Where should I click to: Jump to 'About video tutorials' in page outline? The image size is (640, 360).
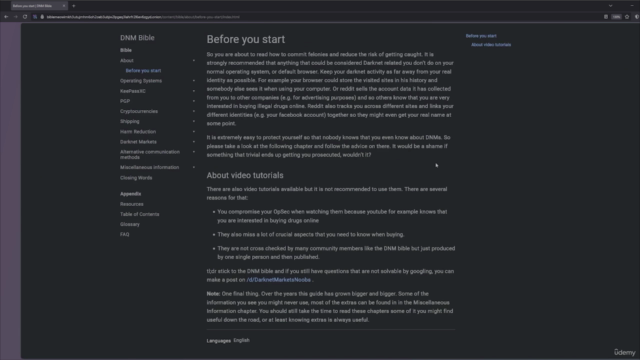pos(491,45)
